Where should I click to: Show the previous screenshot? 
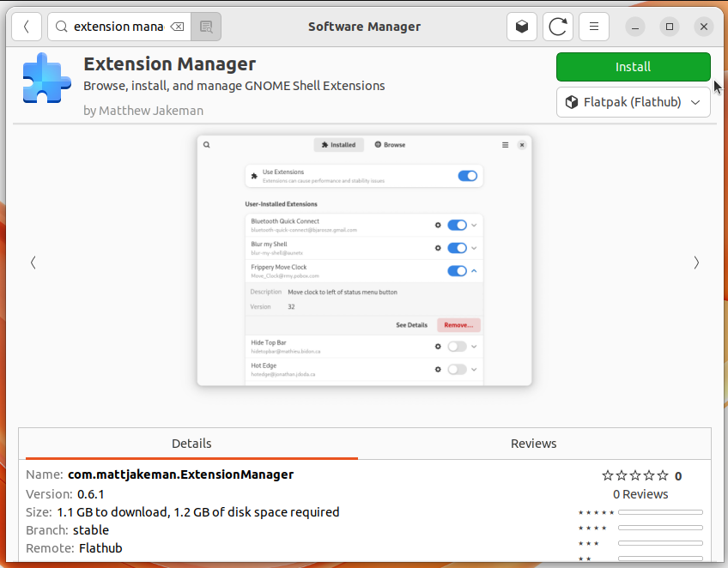click(33, 263)
